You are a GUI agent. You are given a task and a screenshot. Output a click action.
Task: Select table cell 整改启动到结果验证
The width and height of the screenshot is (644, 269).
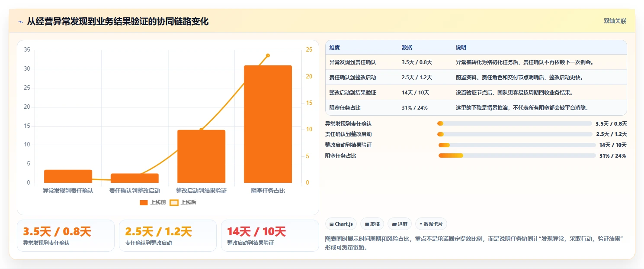[352, 93]
